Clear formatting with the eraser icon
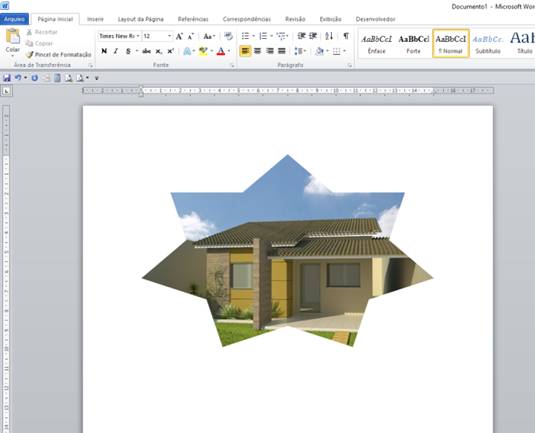This screenshot has height=433, width=535. pos(228,36)
